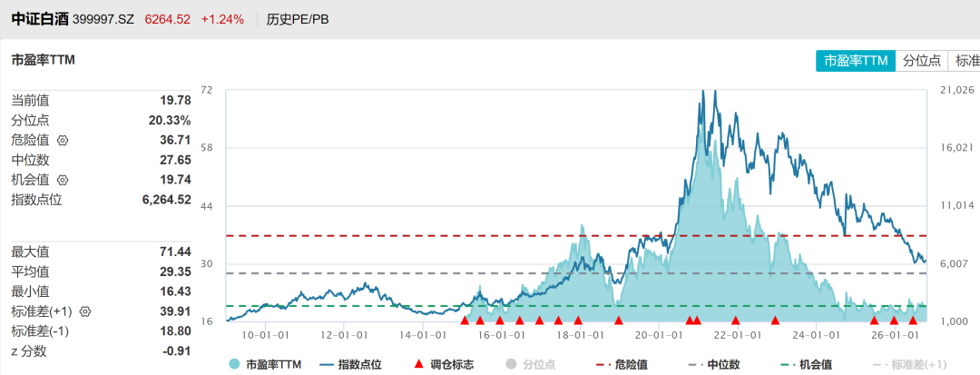Click the 市盈率TTM panel title

44,60
